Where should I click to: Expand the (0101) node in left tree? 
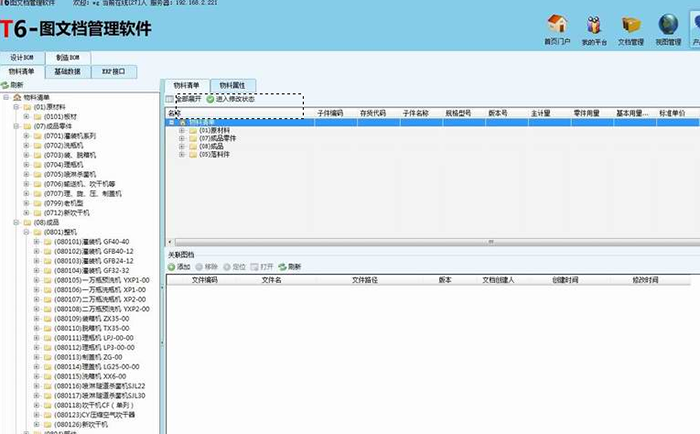click(27, 117)
